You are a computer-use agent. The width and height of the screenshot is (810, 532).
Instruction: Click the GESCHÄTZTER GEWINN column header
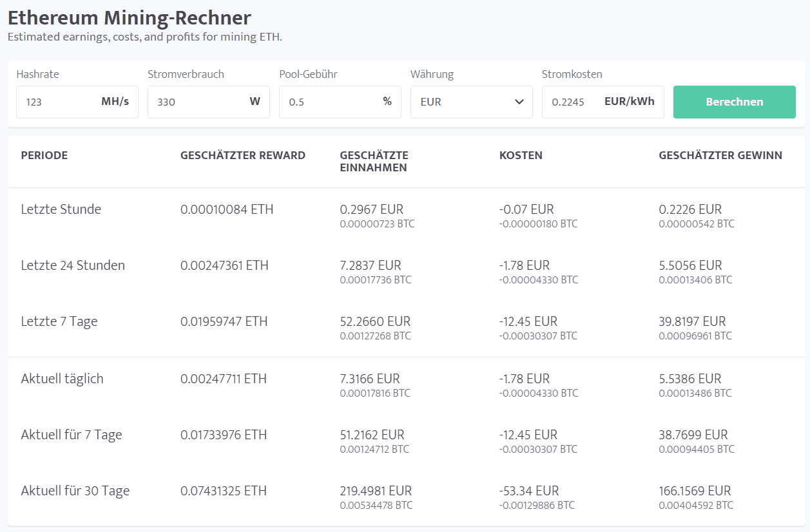pyautogui.click(x=720, y=155)
